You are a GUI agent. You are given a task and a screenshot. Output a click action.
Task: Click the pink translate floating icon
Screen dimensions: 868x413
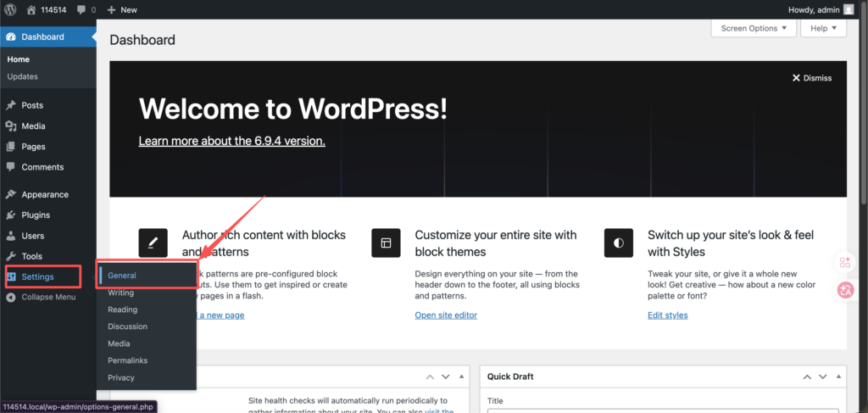point(845,289)
